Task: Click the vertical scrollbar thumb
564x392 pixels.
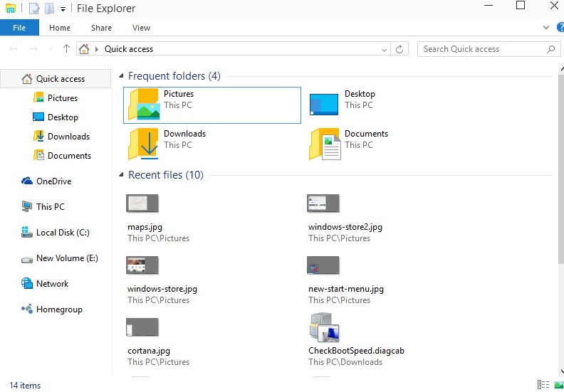Action: [561, 169]
